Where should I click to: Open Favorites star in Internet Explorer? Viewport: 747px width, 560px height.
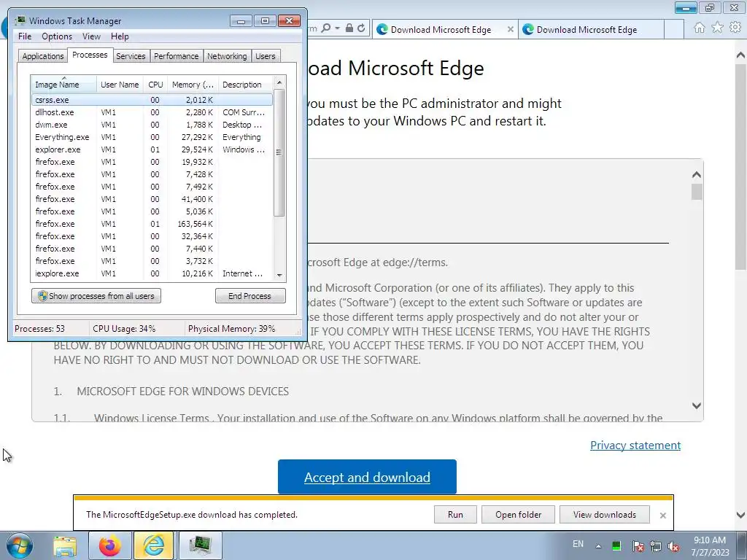coord(718,28)
